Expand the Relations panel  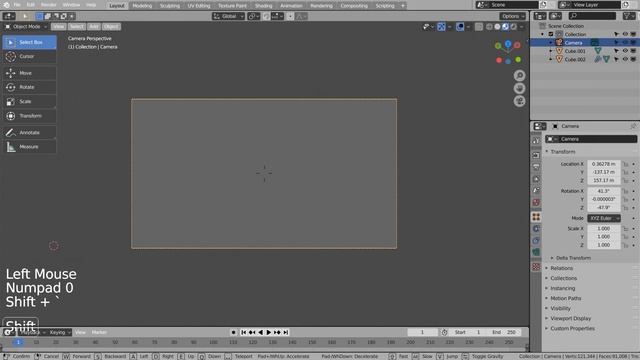click(561, 268)
